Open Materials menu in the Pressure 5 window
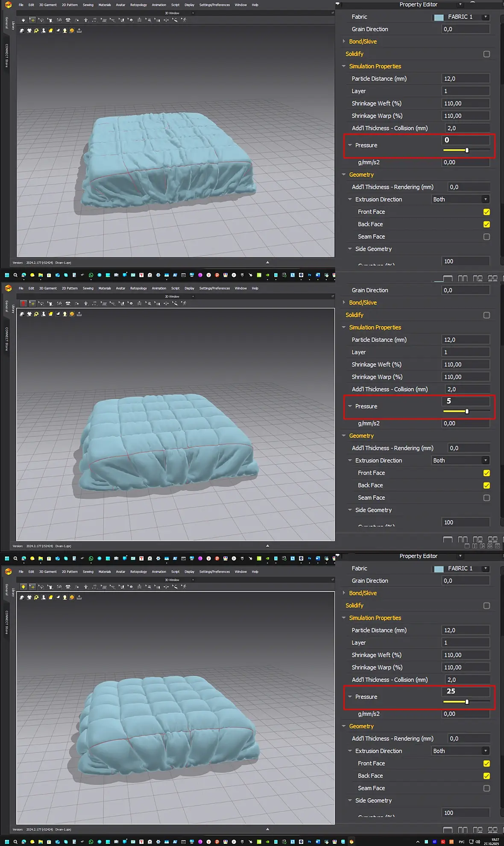The width and height of the screenshot is (504, 846). point(105,288)
